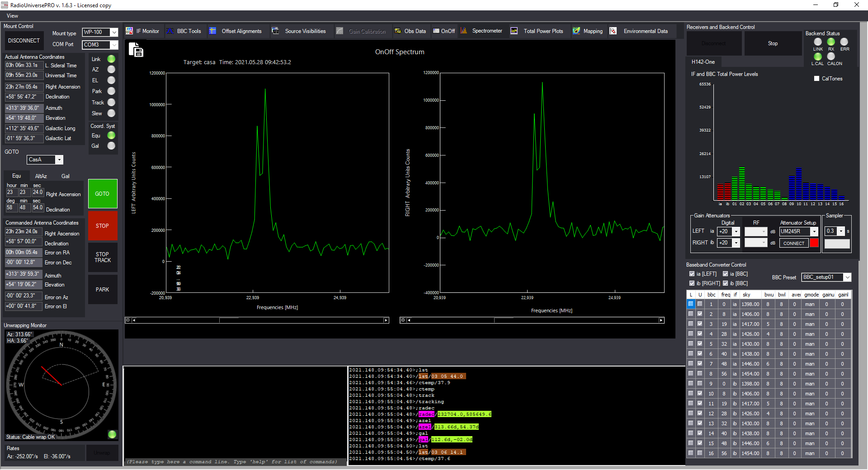
Task: Open the View menu
Action: (13, 16)
